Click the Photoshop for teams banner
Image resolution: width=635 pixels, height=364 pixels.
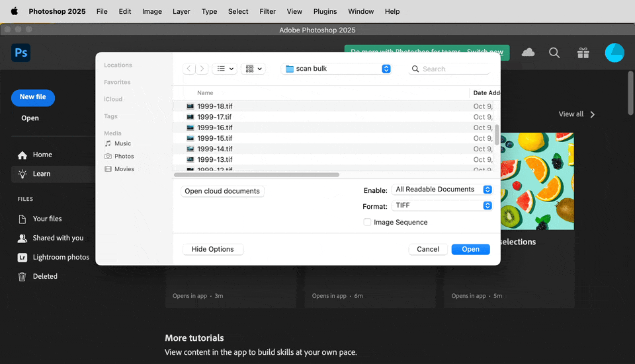click(427, 52)
